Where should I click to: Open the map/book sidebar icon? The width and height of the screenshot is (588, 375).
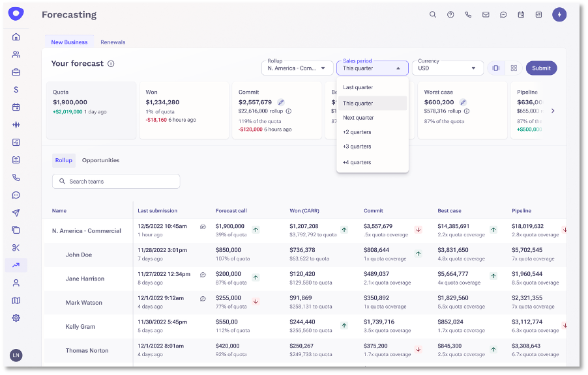click(16, 300)
